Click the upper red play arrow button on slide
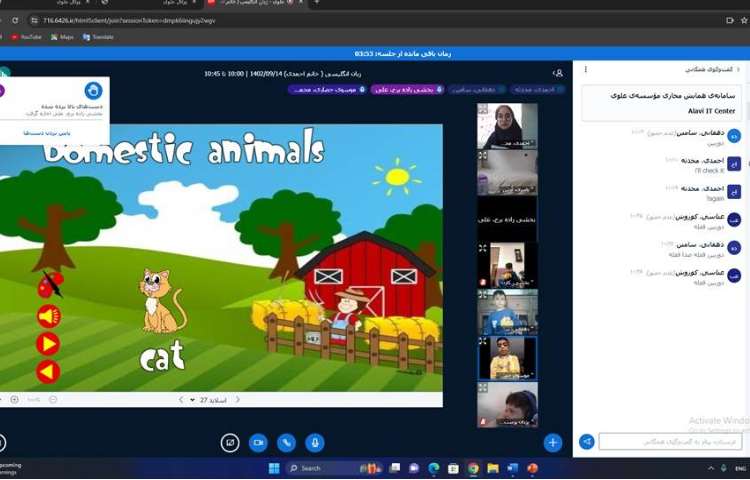Screen dimensions: 750x480 (47, 344)
